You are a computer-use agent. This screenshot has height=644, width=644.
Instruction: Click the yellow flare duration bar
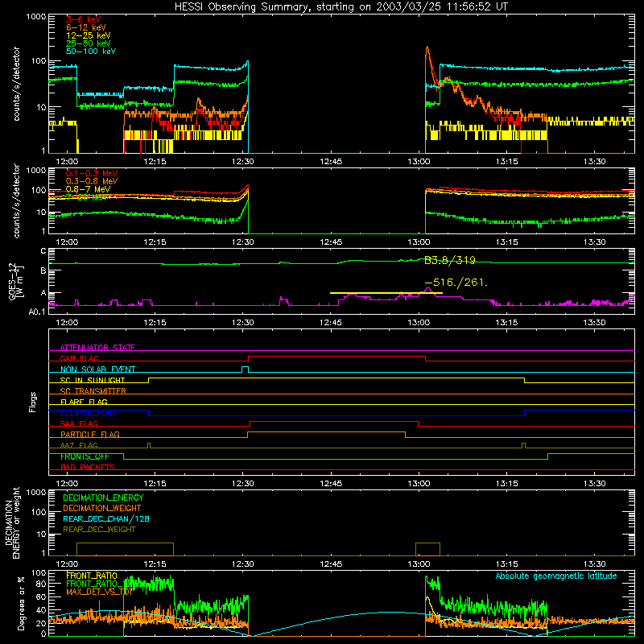pos(386,293)
